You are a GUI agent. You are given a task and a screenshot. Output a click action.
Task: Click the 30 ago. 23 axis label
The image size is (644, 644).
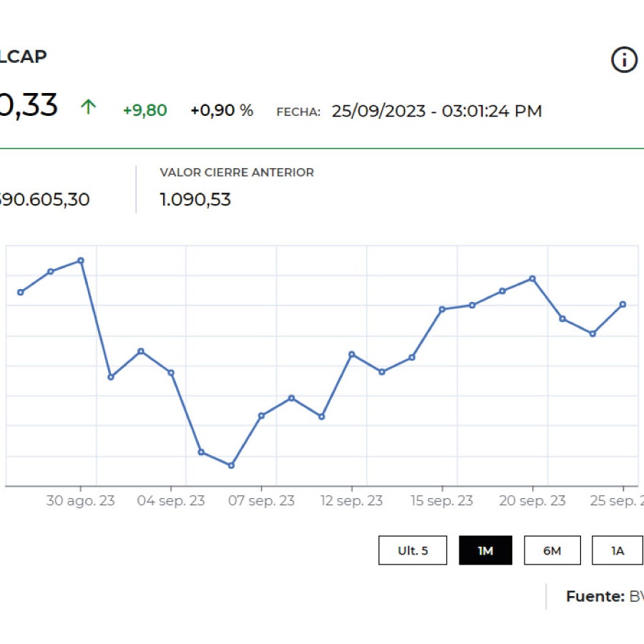(x=80, y=501)
